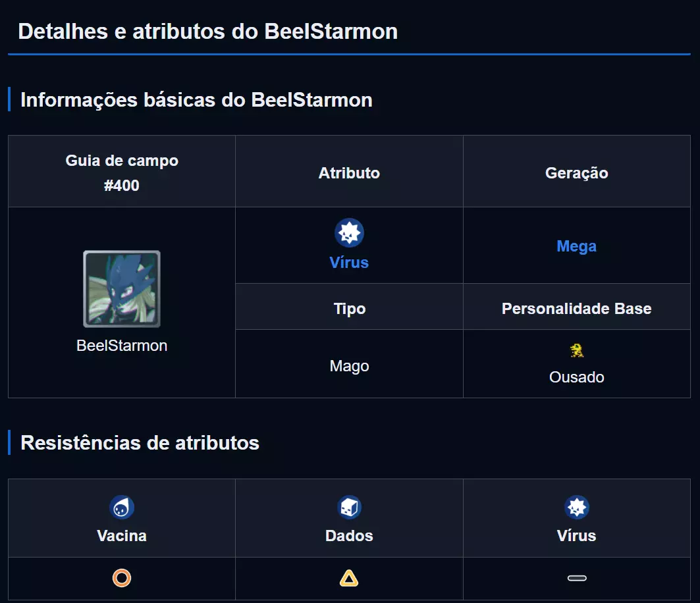Click the yellow Ousado personality icon
700x603 pixels.
pyautogui.click(x=577, y=350)
